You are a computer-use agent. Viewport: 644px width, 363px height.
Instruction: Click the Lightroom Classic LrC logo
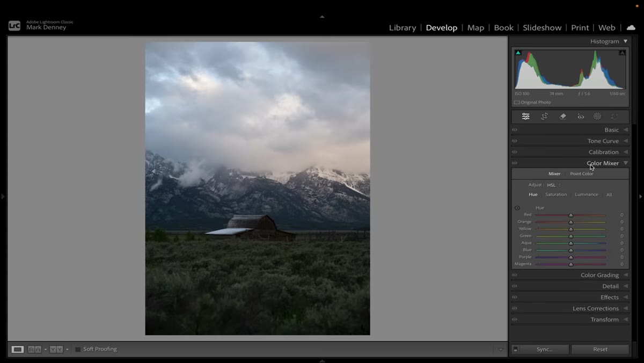14,25
